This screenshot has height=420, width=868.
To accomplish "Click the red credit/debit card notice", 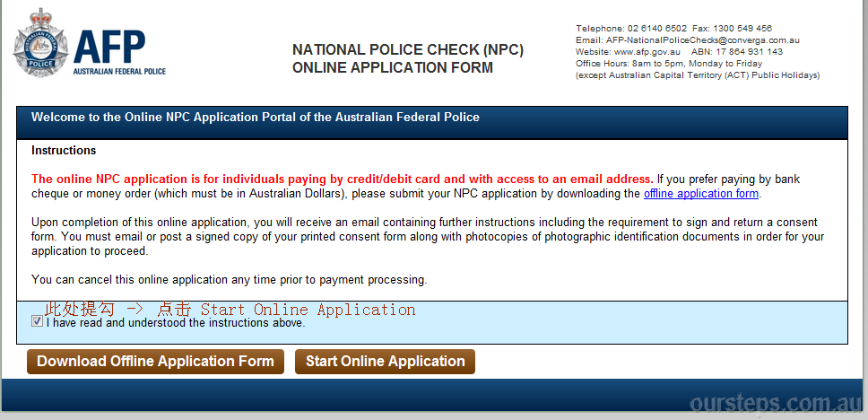I will pos(343,179).
